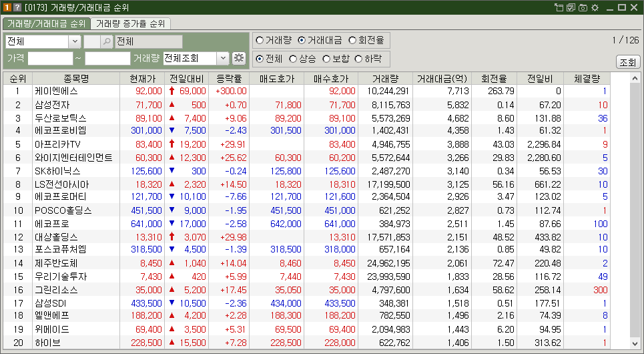Select the 상승 radio filter
The width and height of the screenshot is (644, 354).
(x=293, y=59)
